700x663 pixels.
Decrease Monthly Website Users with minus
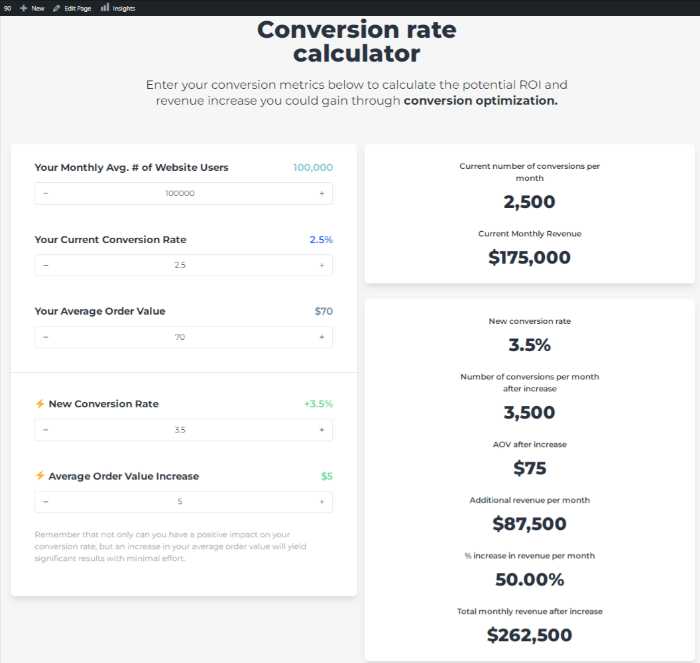point(46,193)
